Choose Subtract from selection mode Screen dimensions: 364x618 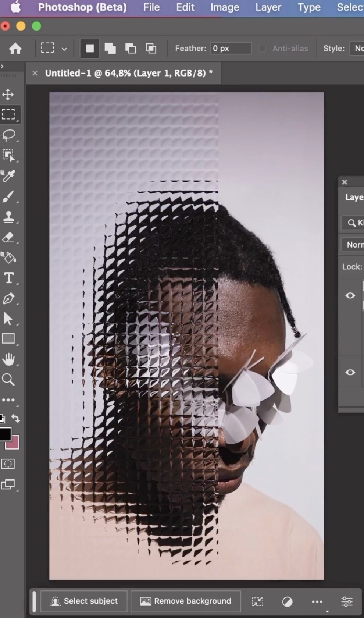click(x=130, y=48)
